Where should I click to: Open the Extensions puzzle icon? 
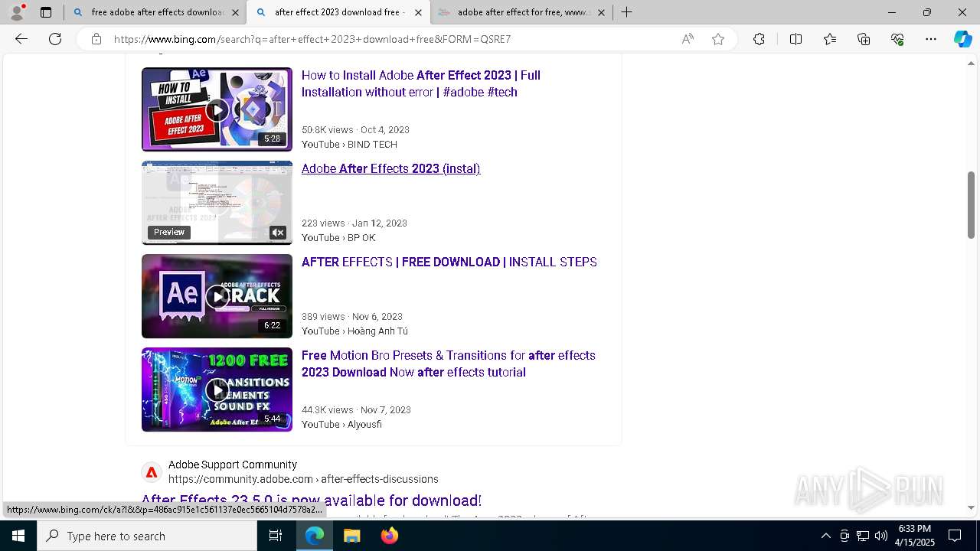tap(759, 39)
